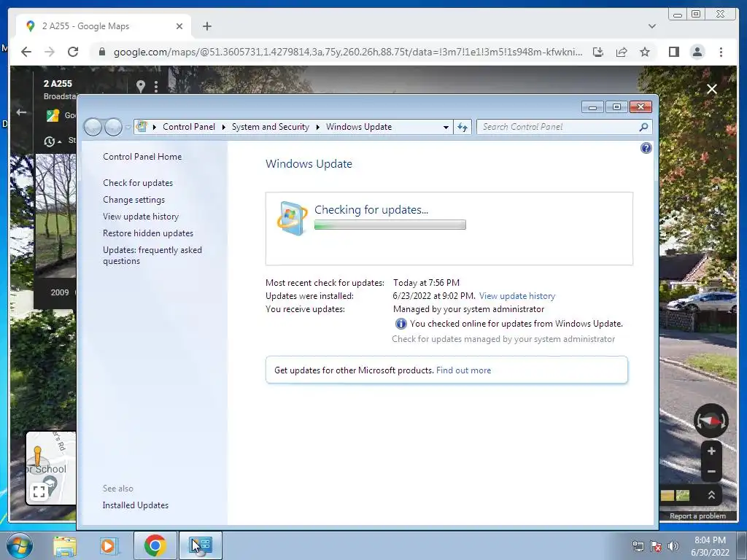Go back in Chrome browser
Viewport: 747px width, 560px height.
click(26, 52)
